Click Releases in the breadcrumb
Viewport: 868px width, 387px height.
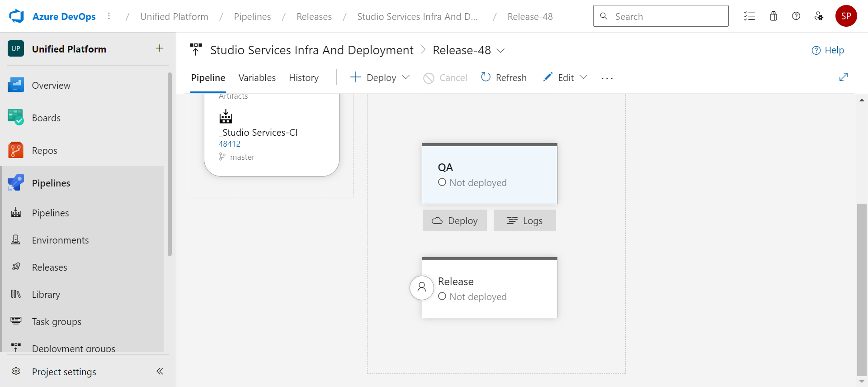coord(314,17)
